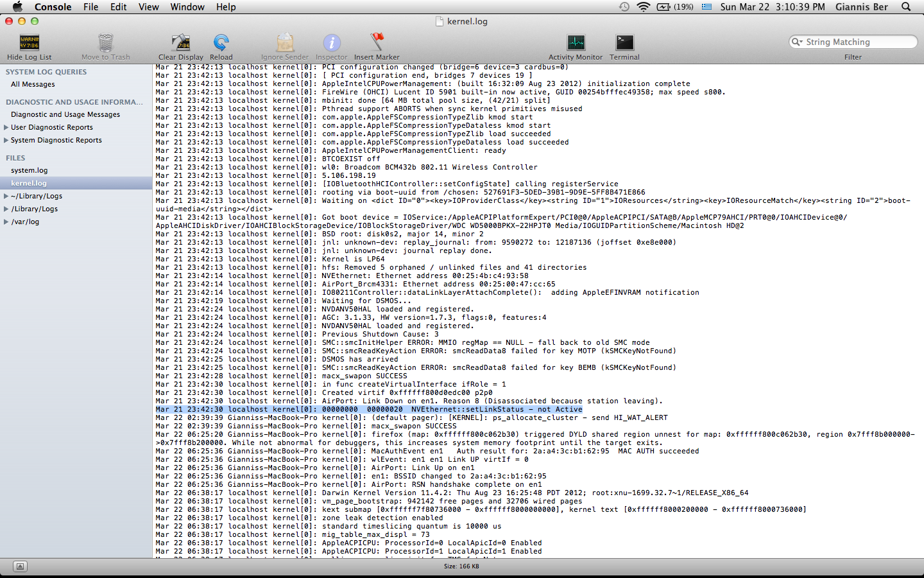The image size is (924, 578).
Task: Click the AirPort: Link Up on en1 line
Action: 315,468
